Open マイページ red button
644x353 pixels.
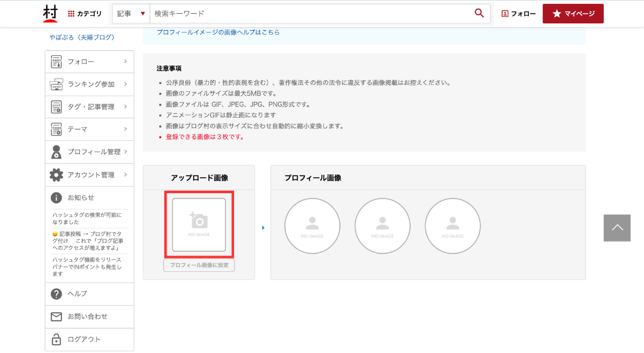[x=573, y=14]
